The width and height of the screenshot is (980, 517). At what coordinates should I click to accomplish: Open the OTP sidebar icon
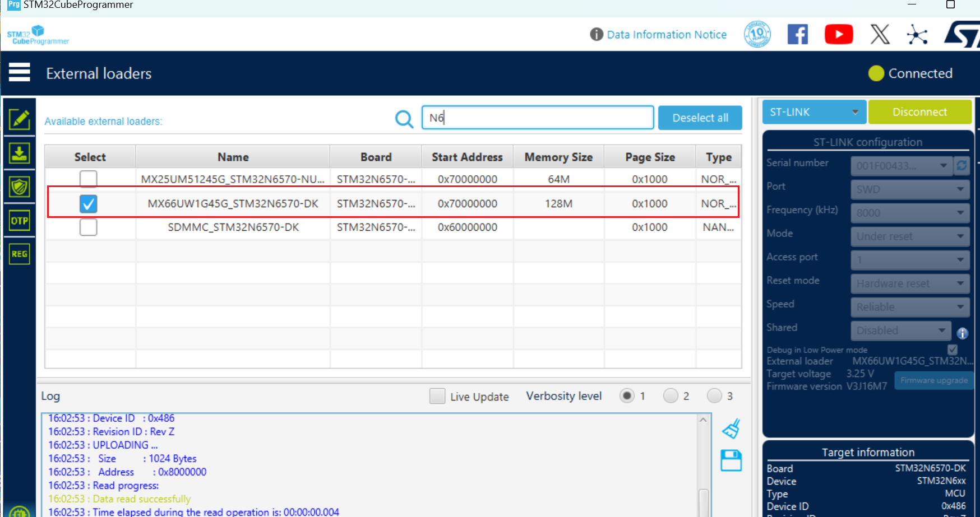pyautogui.click(x=20, y=220)
